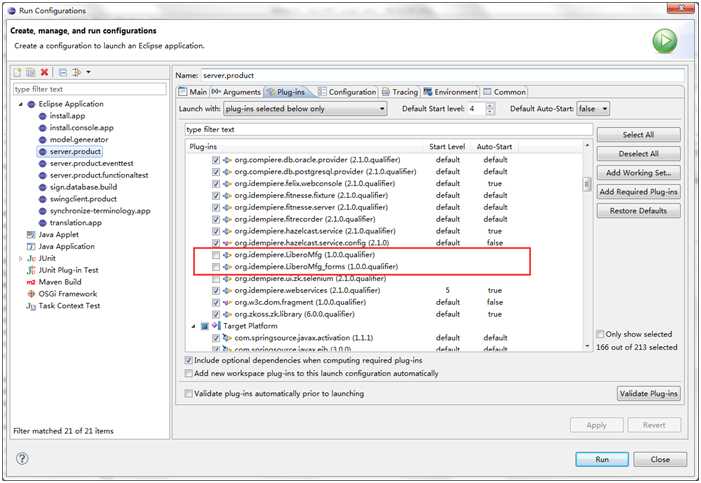Delete selected configuration with red X icon
701x483 pixels.
(44, 72)
